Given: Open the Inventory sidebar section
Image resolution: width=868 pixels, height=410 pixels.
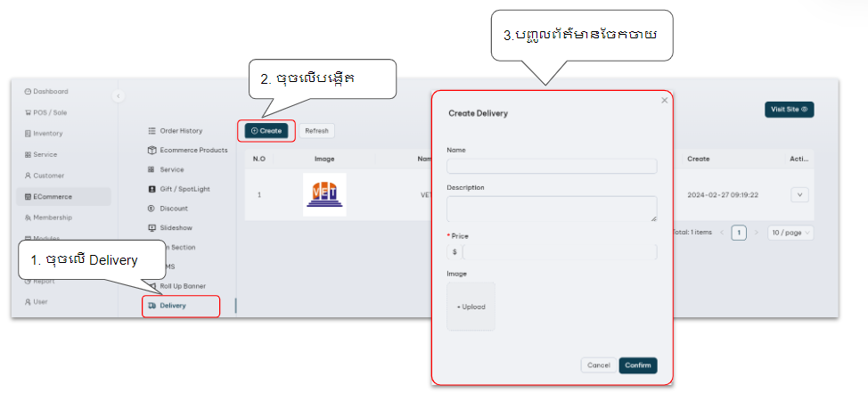Looking at the screenshot, I should click(x=48, y=134).
